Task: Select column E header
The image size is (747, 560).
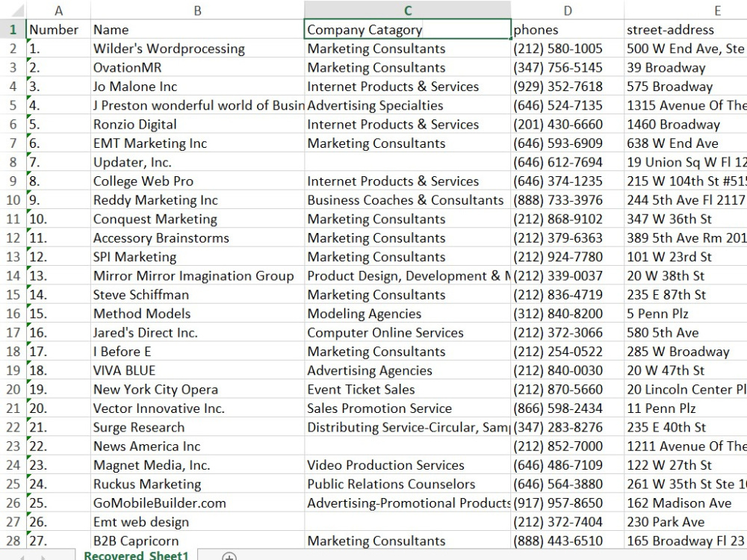Action: [686, 10]
